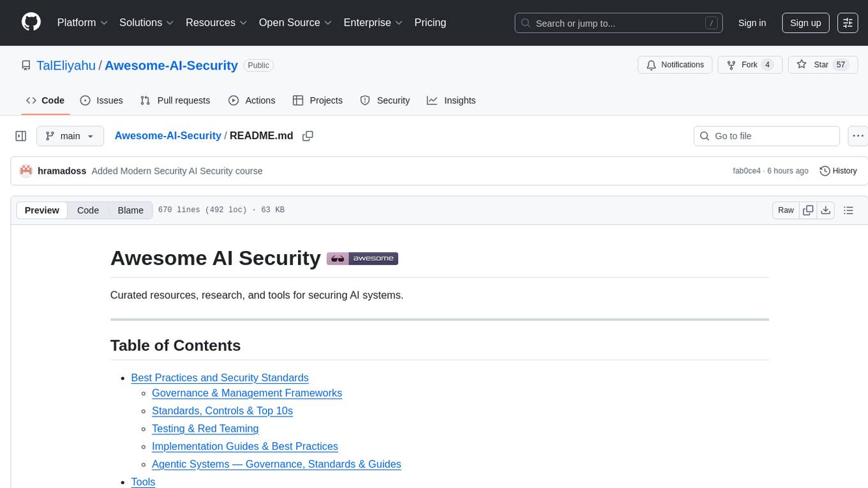Switch to Code view of the file
The image size is (868, 488).
click(88, 210)
